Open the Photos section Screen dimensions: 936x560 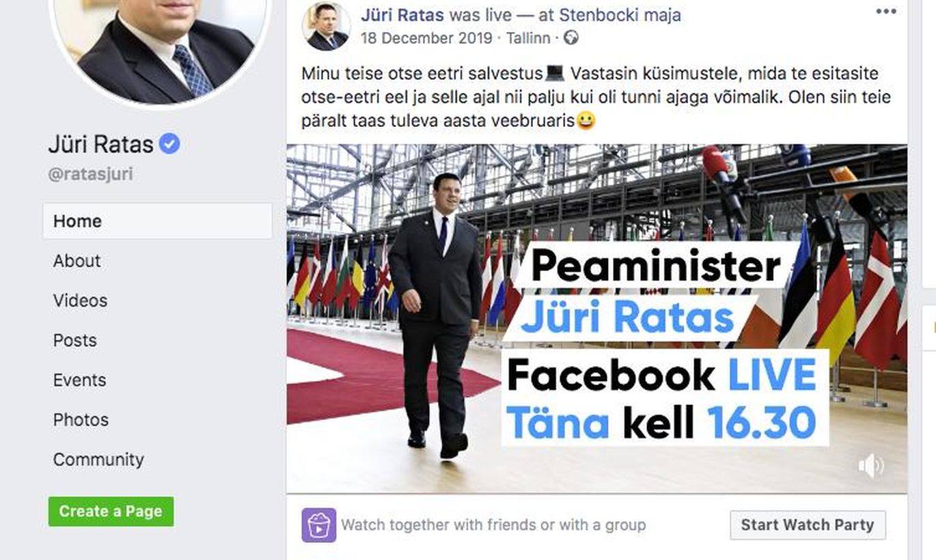[x=81, y=419]
